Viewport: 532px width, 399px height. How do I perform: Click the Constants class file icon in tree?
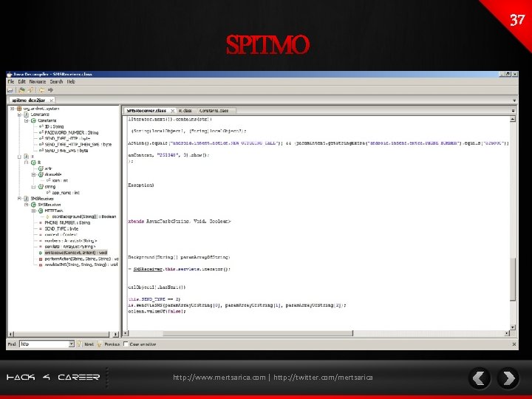[26, 115]
